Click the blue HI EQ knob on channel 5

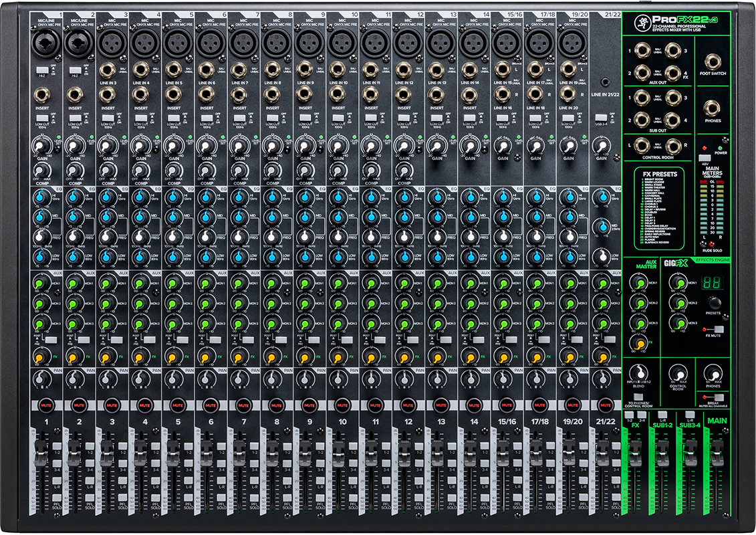click(174, 199)
